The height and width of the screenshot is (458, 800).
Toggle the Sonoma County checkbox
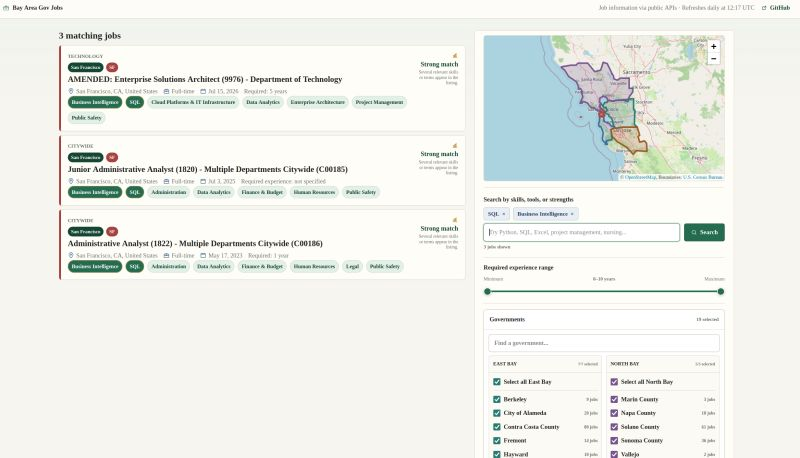coord(614,441)
